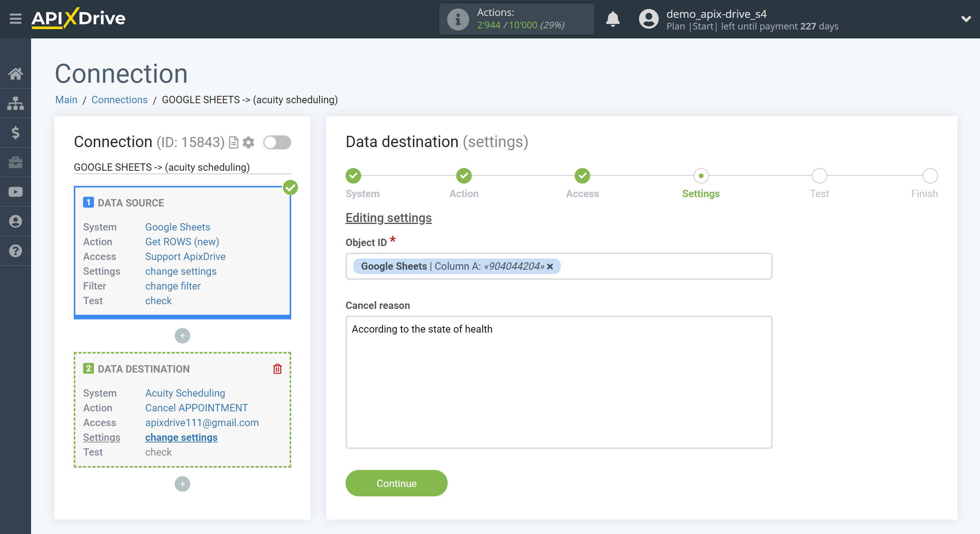980x534 pixels.
Task: Delete the Data Destination block
Action: [x=277, y=369]
